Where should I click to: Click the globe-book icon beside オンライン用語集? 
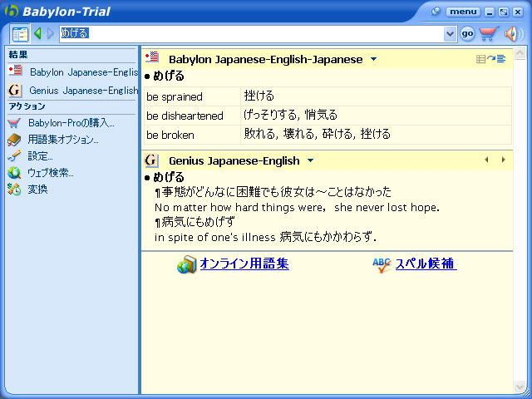(186, 264)
